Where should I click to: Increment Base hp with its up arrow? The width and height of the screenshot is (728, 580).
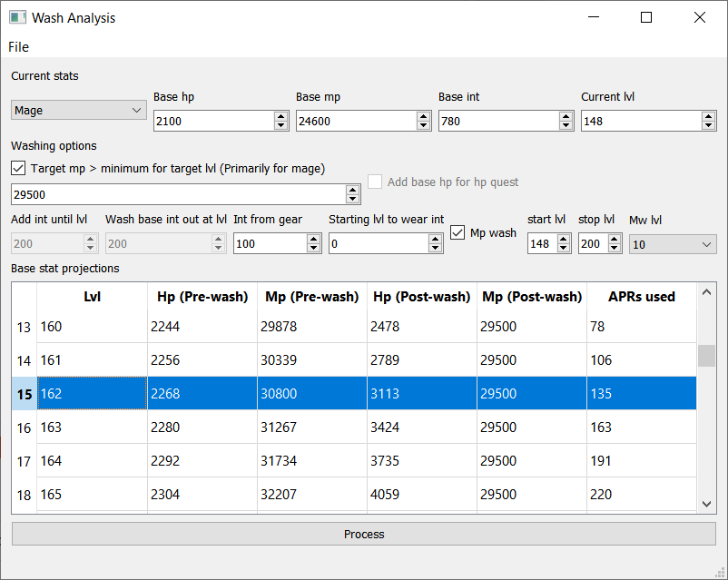pyautogui.click(x=280, y=116)
